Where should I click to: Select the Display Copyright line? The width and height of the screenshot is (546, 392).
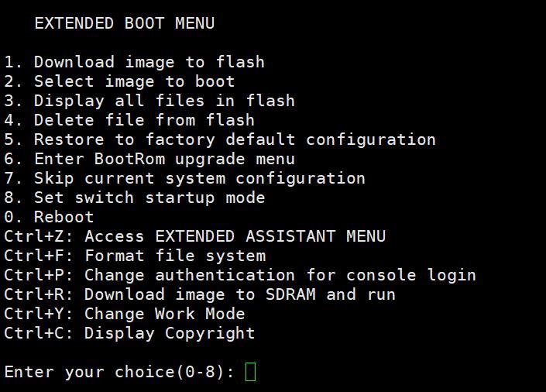coord(169,333)
